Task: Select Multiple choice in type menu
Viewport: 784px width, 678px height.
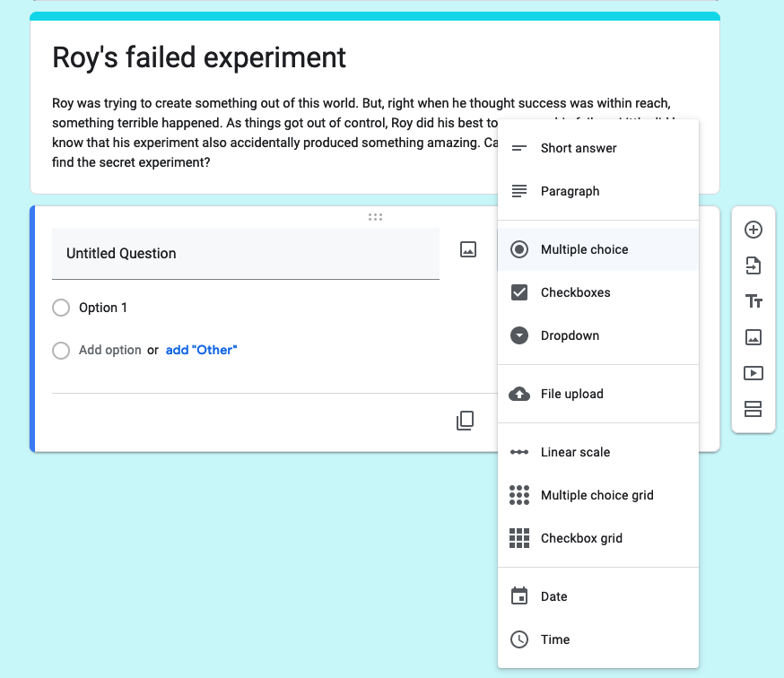Action: coord(584,249)
